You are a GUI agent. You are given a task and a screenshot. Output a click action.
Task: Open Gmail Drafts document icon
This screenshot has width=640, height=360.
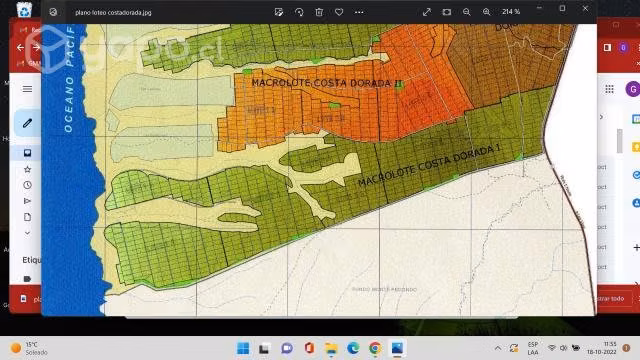click(x=27, y=217)
